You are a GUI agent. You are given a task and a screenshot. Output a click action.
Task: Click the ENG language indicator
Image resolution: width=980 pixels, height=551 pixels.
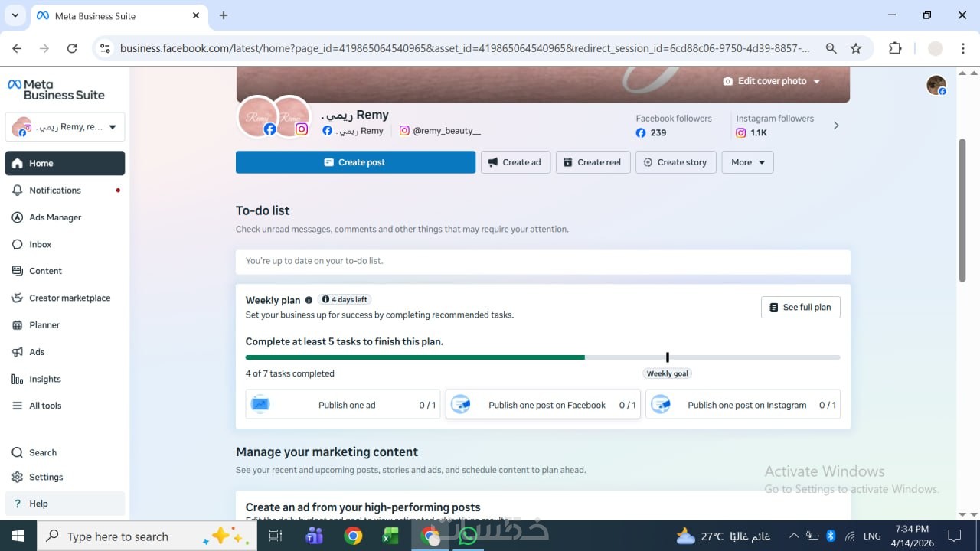tap(871, 536)
